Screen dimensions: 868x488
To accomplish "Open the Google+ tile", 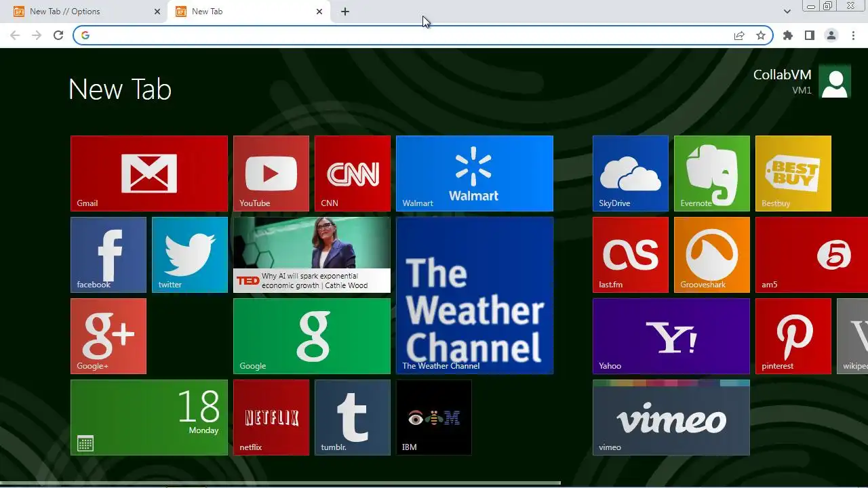I will [x=108, y=336].
